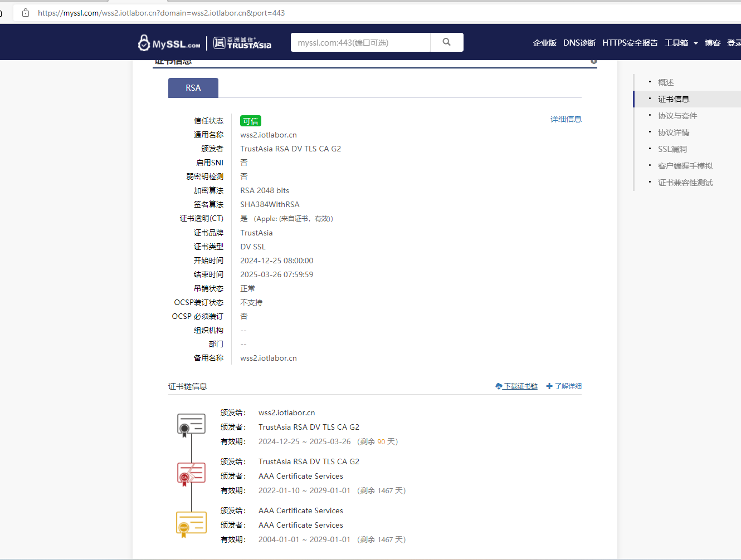741x560 pixels.
Task: Jump to SSL漏洞 in the sidebar
Action: pyautogui.click(x=672, y=149)
